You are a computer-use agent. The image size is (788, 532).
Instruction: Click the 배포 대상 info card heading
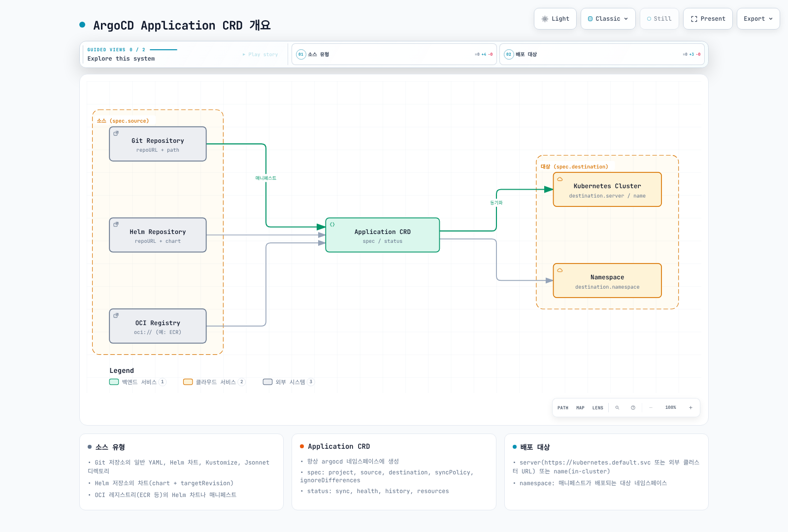[x=535, y=447]
